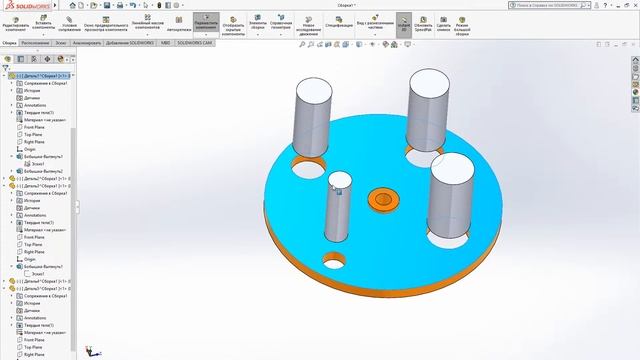Click the SOLIDWORKS help search field
640x360 pixels.
coord(549,5)
